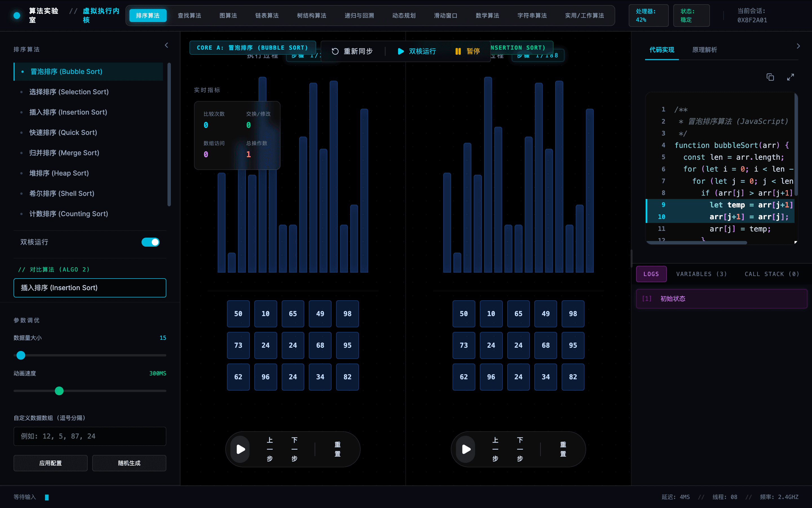Open the 代码实现 tab

point(662,50)
